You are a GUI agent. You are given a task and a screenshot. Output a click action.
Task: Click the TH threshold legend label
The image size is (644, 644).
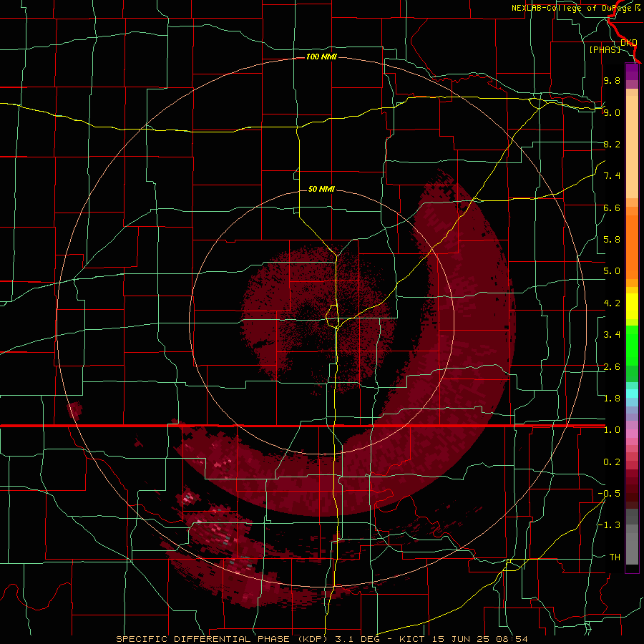click(615, 557)
